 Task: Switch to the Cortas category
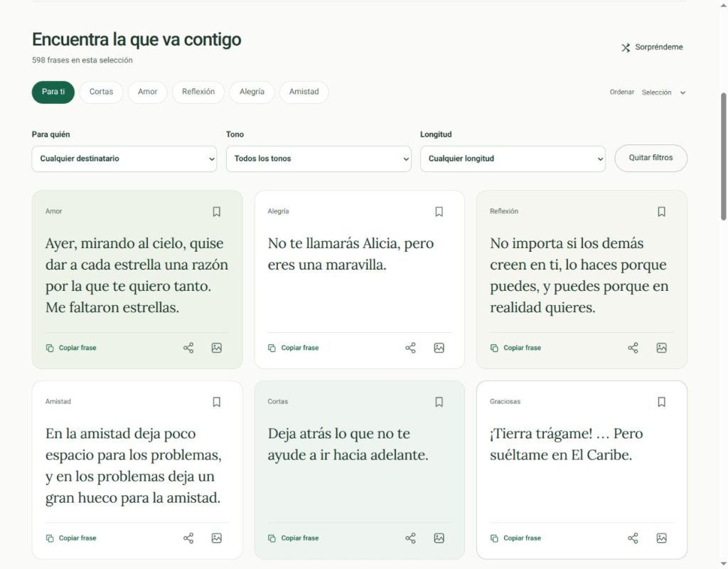point(101,92)
